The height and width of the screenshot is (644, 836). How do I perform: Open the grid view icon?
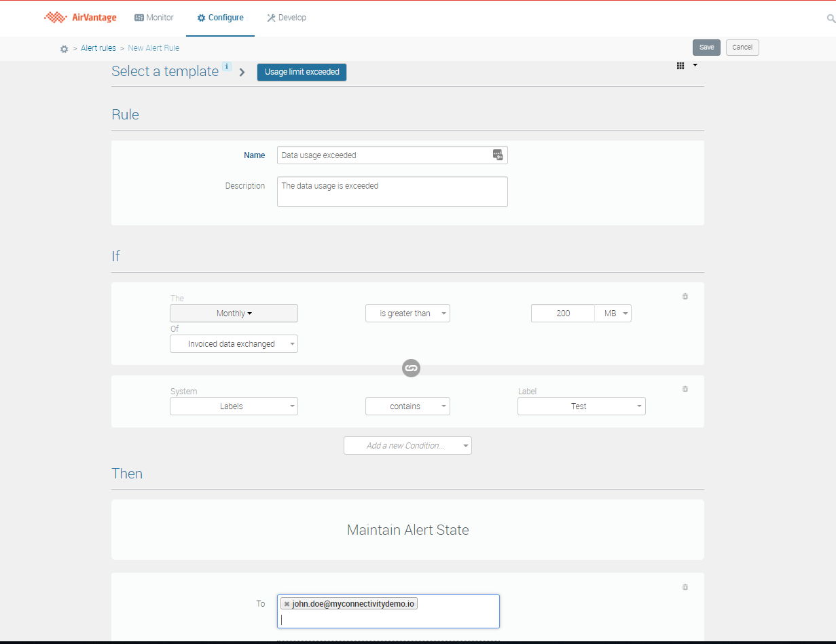[x=680, y=66]
